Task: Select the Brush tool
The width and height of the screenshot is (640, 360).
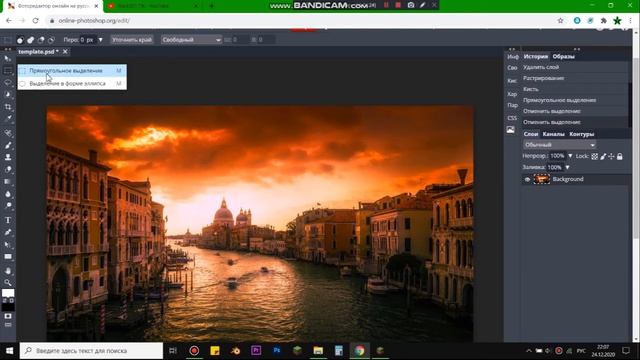Action: click(x=8, y=145)
